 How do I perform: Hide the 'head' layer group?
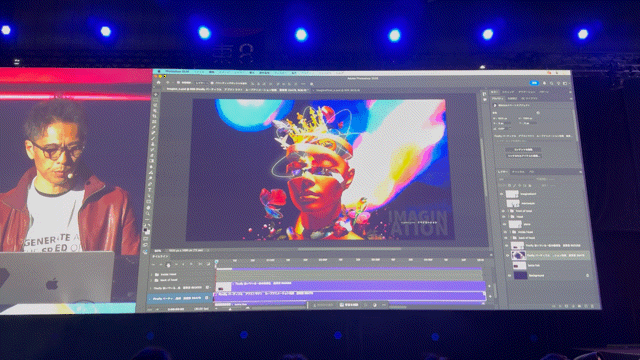pos(503,217)
